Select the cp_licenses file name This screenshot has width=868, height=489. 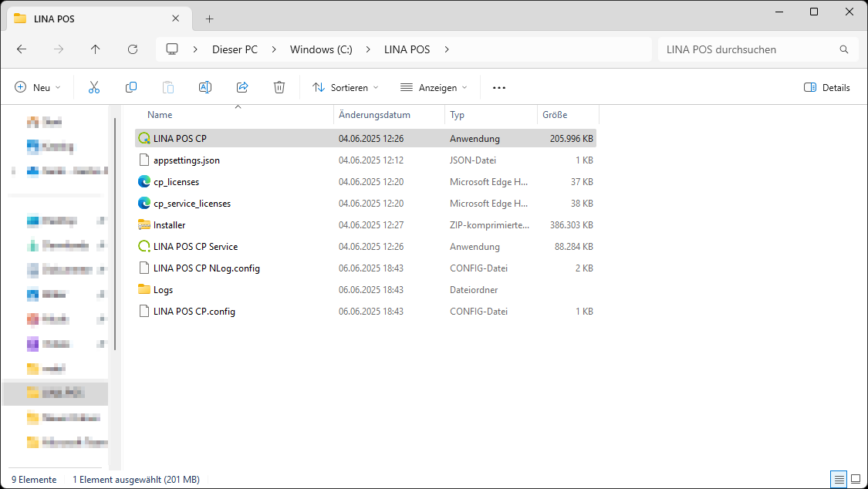(x=176, y=181)
